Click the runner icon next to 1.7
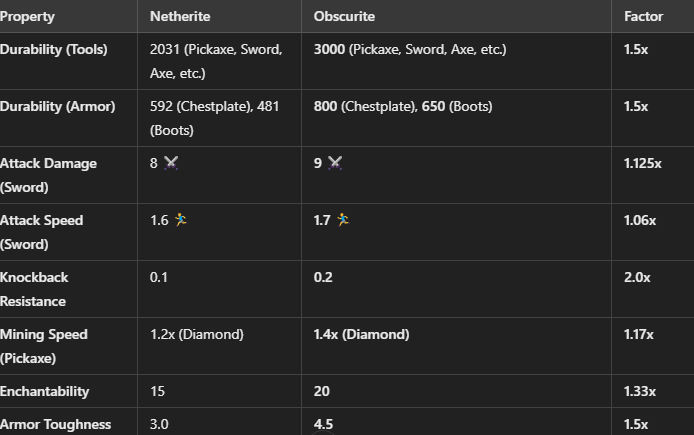 click(x=343, y=219)
